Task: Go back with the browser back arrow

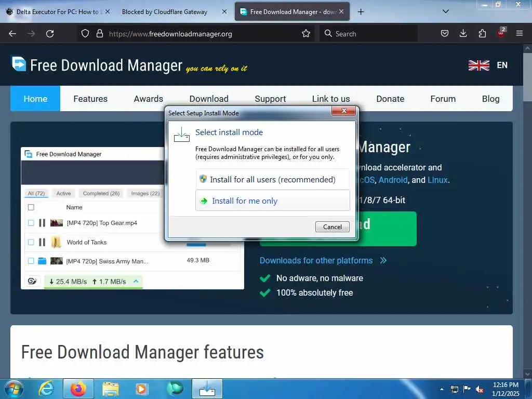Action: tap(12, 34)
